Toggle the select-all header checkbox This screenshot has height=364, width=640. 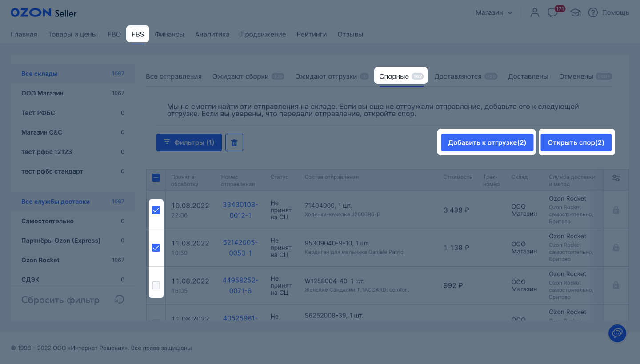point(156,178)
